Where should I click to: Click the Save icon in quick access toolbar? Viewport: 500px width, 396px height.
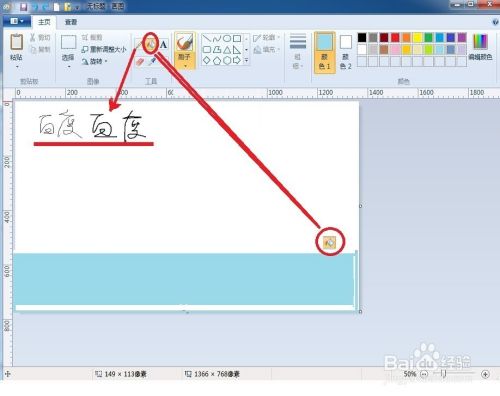point(23,6)
